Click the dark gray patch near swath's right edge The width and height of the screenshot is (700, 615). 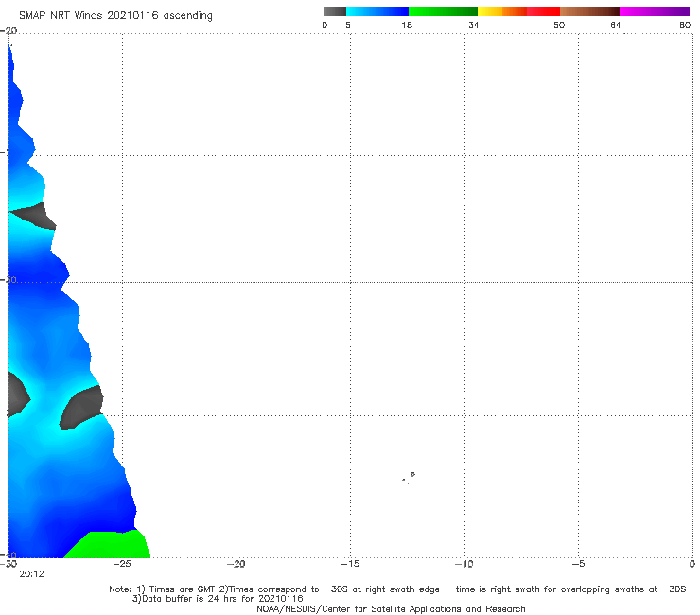coord(81,407)
